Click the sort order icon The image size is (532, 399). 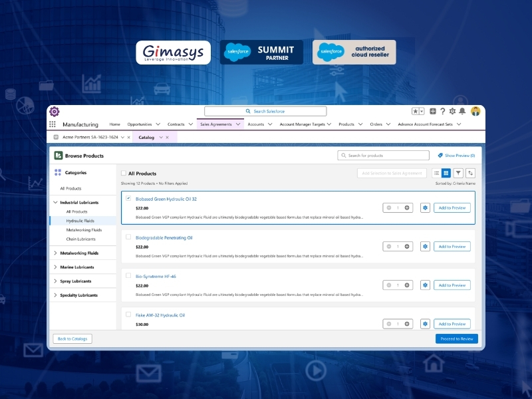pos(471,173)
